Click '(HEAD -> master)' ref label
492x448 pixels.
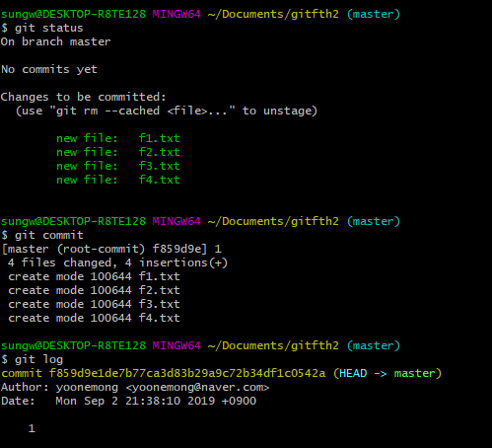[x=387, y=373]
